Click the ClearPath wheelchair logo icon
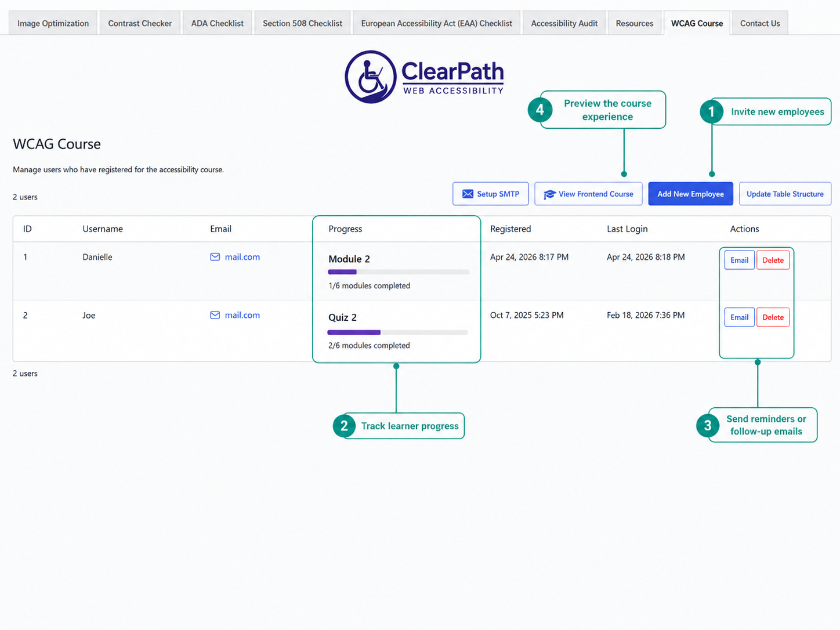This screenshot has height=630, width=840. tap(371, 77)
